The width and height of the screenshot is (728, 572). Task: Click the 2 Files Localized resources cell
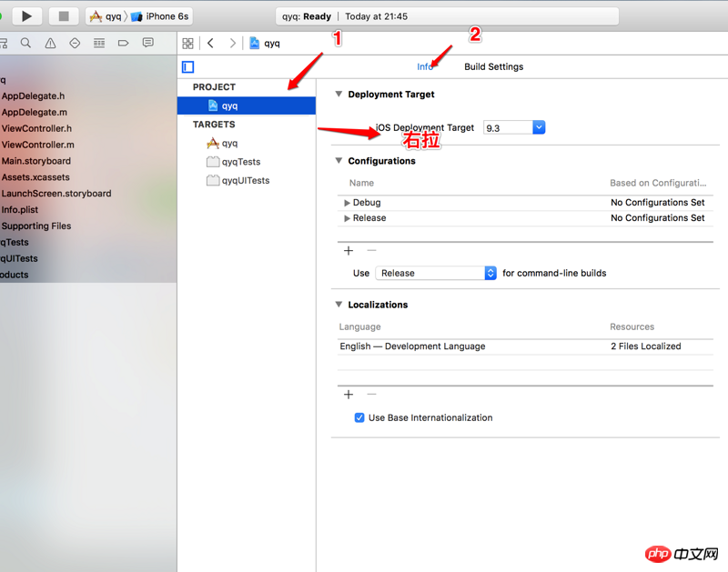pos(646,346)
